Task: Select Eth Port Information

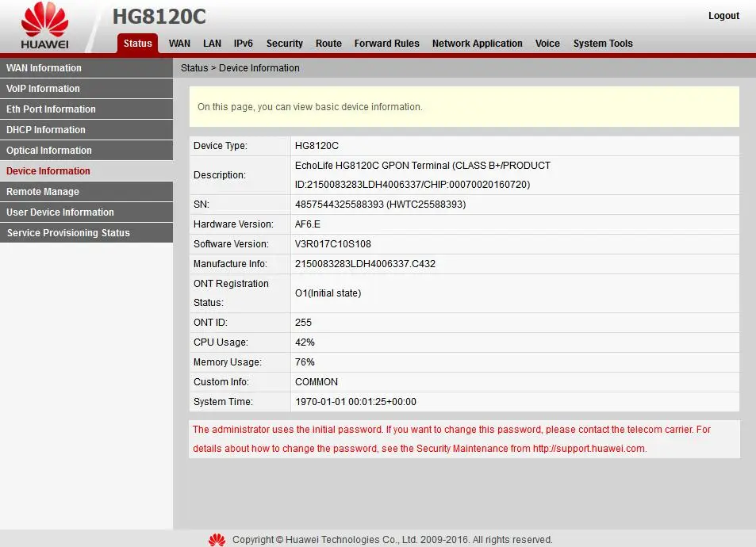Action: coord(86,109)
